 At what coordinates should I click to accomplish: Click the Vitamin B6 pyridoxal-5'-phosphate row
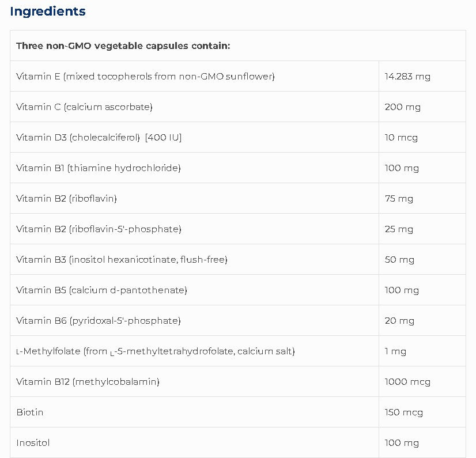tap(98, 320)
